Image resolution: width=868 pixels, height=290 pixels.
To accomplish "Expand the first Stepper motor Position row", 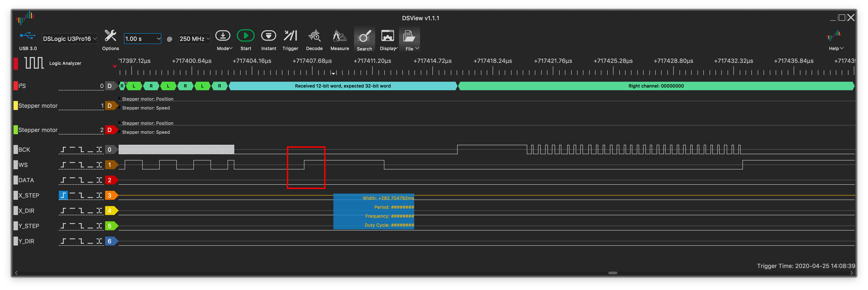I will 120,99.
